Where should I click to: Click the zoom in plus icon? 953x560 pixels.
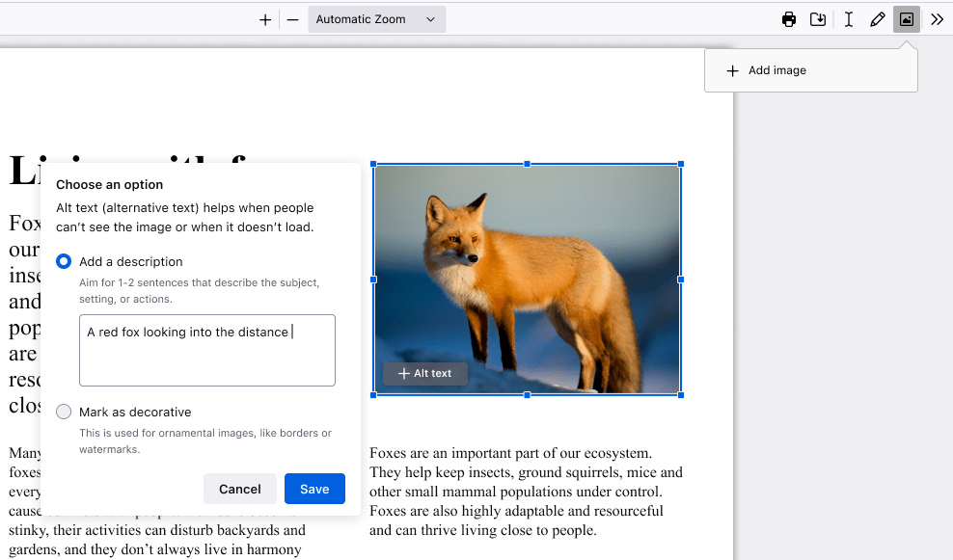pos(265,19)
